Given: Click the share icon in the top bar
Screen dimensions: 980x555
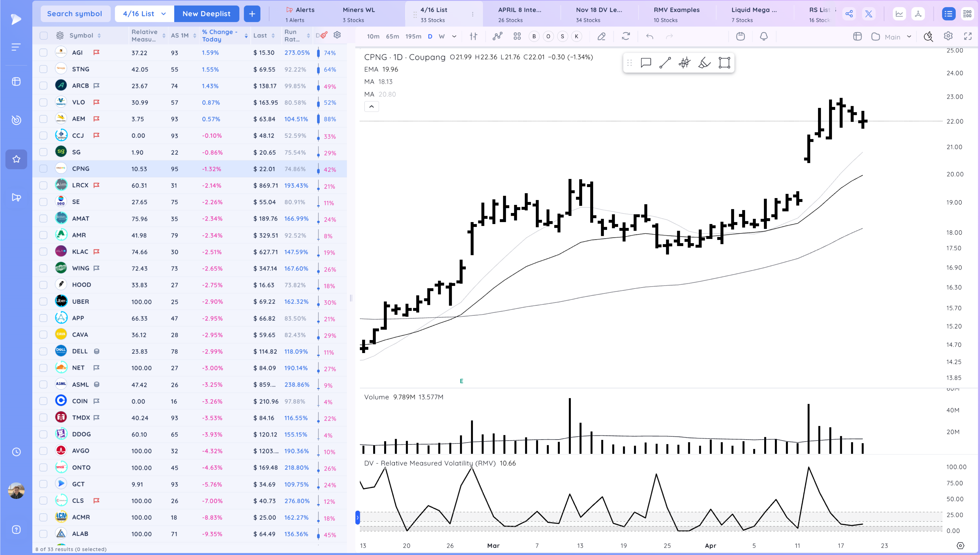Looking at the screenshot, I should tap(849, 14).
